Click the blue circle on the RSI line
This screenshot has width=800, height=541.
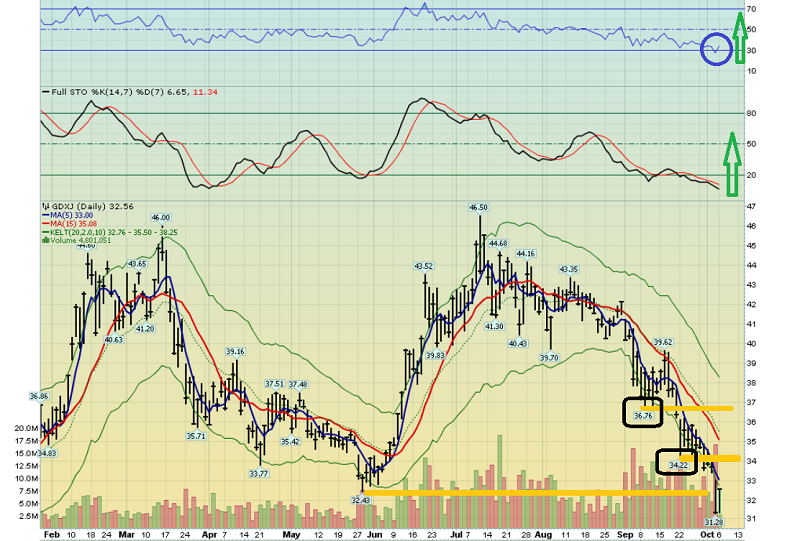[716, 47]
